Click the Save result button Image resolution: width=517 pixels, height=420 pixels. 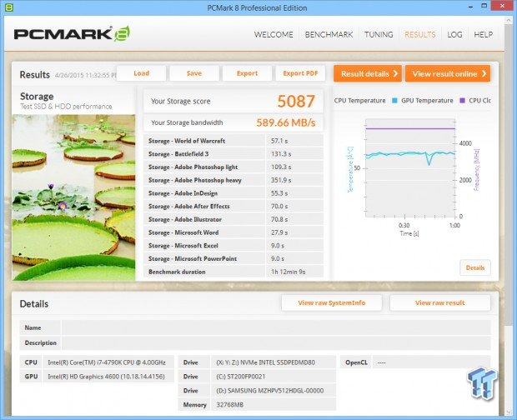[194, 73]
